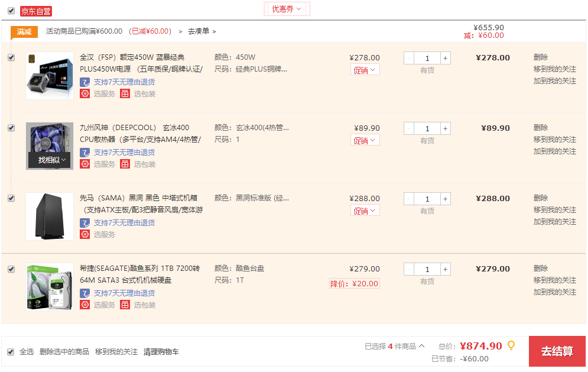Screen dimensions: 588x372
Task: Click the lightbulb icon beside total price
Action: pos(511,345)
